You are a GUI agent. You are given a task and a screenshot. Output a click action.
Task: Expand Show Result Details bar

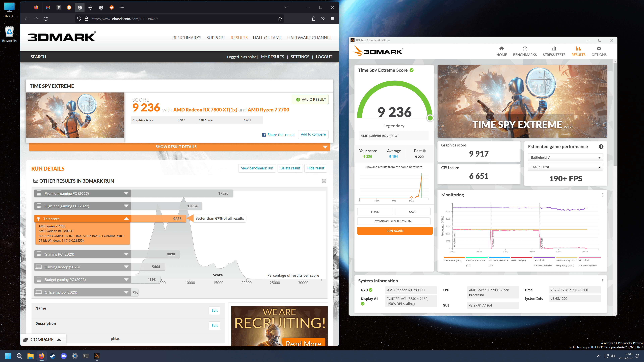point(179,147)
